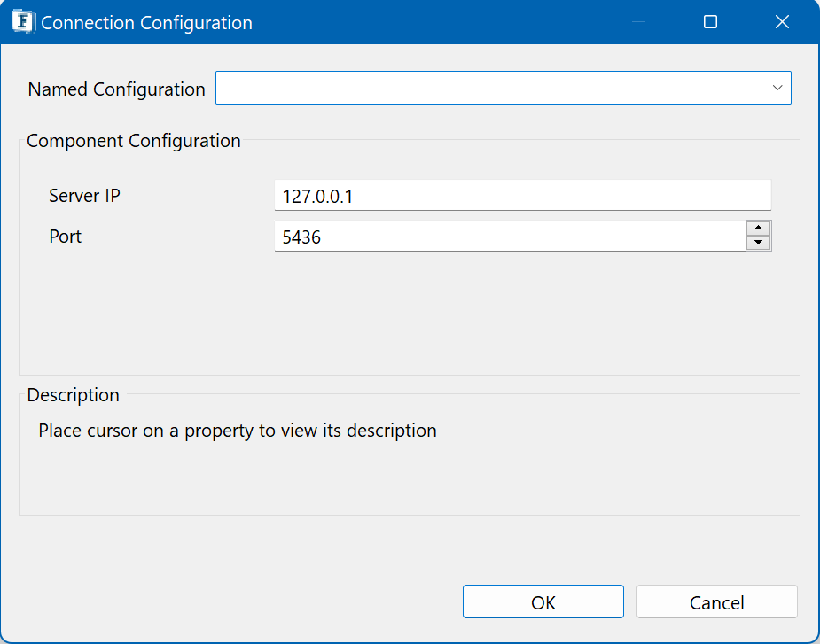Focus the Named Configuration combo box text area
820x644 pixels.
488,89
